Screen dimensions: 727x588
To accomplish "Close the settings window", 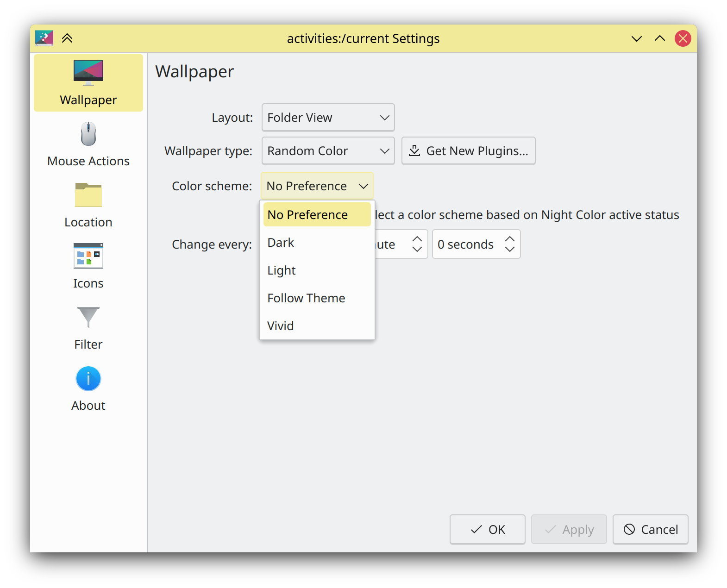I will coord(683,38).
